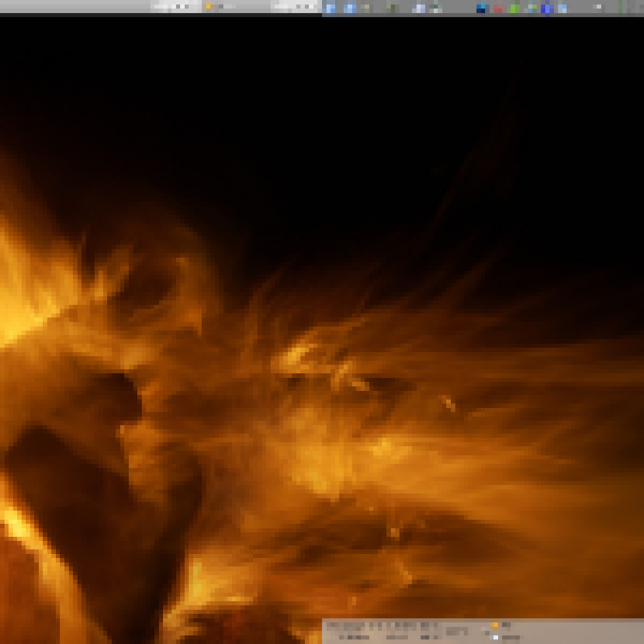Viewport: 644px width, 644px height.
Task: Click the bright green top bar icon
Action: click(515, 8)
